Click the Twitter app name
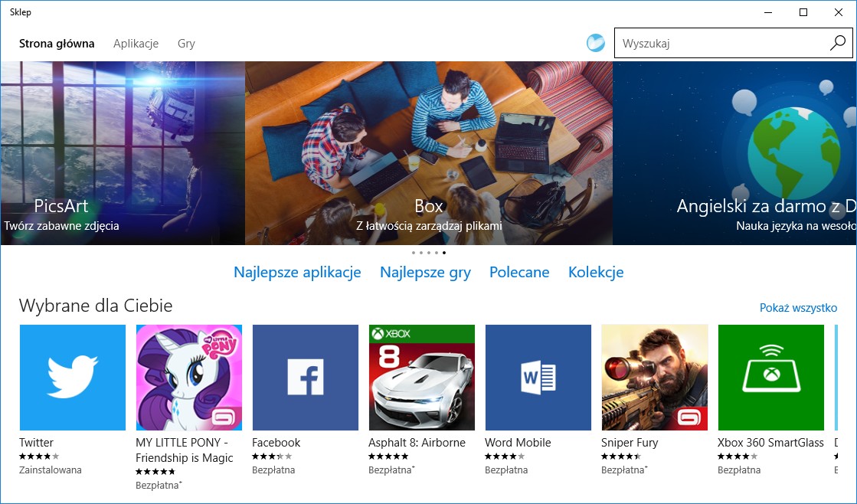The image size is (857, 504). pos(37,443)
